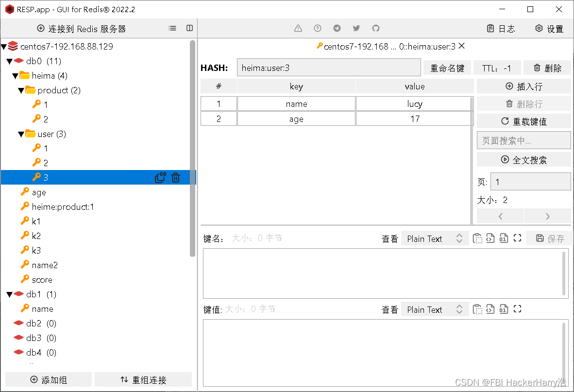Click the 保存 save button
The image size is (574, 392).
550,239
